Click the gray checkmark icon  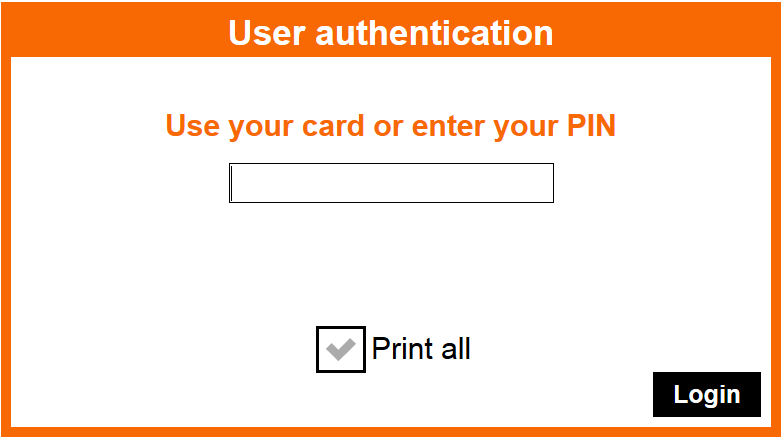pyautogui.click(x=341, y=349)
